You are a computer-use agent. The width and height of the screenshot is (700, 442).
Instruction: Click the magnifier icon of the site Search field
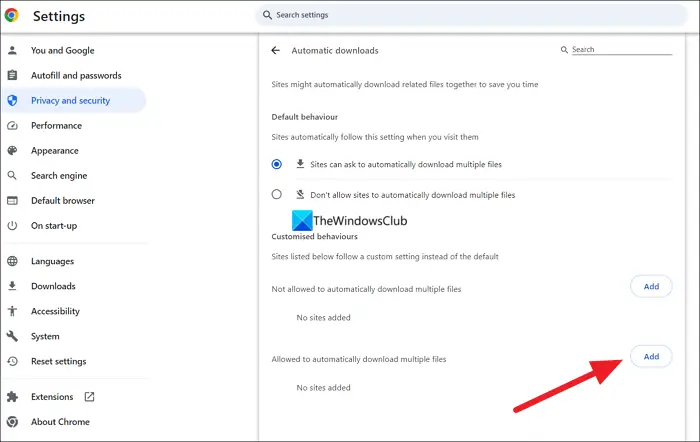click(x=564, y=50)
